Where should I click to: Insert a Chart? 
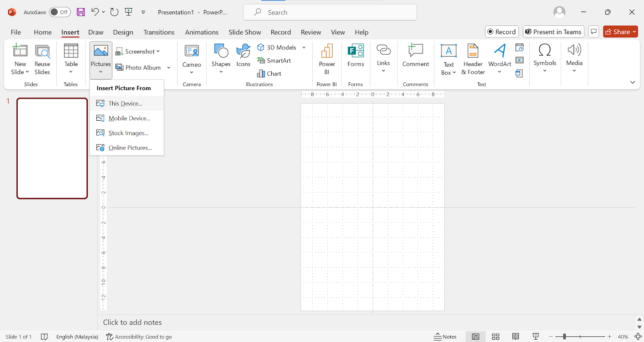269,74
